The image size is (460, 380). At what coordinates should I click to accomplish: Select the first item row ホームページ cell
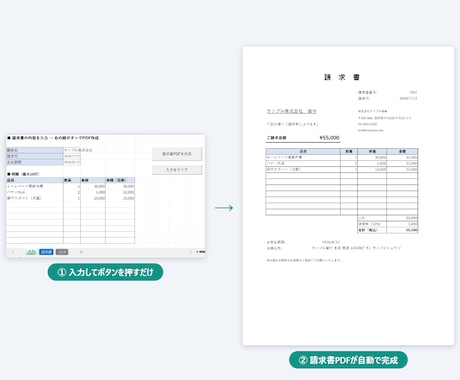[x=35, y=186]
